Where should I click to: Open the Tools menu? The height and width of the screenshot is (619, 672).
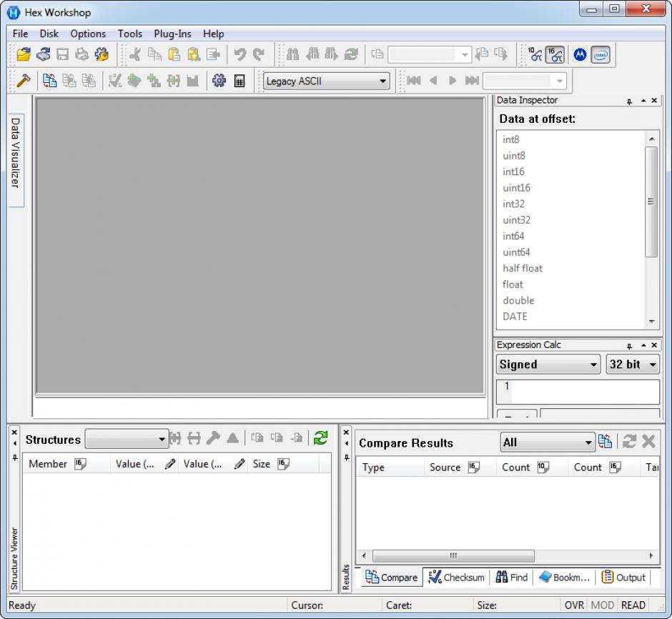[x=130, y=34]
